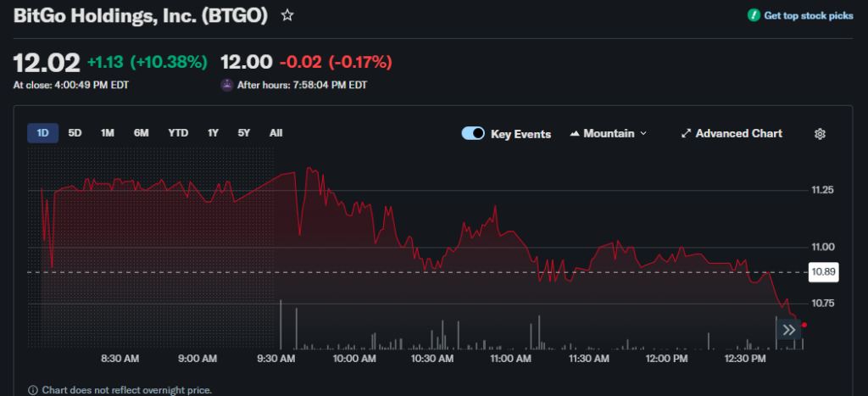Image resolution: width=868 pixels, height=396 pixels.
Task: Switch chart to 1Y range
Action: pos(213,133)
